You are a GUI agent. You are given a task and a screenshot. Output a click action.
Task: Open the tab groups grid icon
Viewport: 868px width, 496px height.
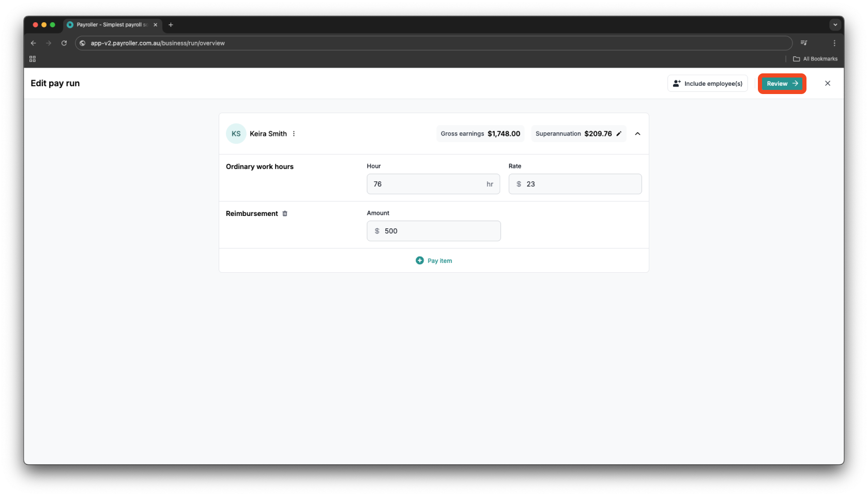pyautogui.click(x=32, y=58)
